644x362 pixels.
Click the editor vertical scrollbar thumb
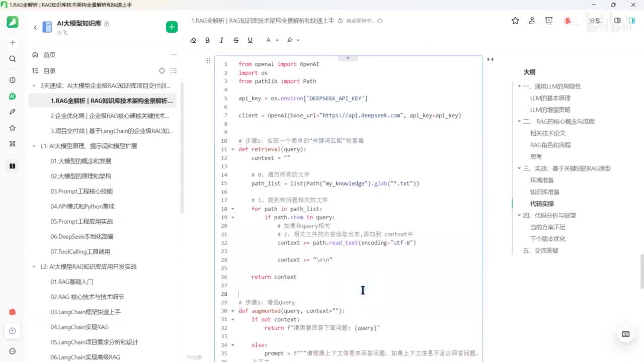642,271
